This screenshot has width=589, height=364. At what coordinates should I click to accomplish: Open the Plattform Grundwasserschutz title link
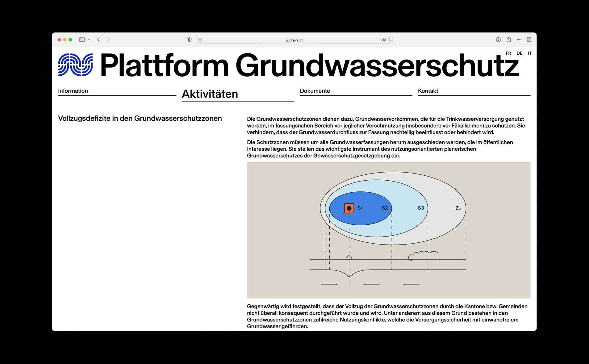[310, 65]
